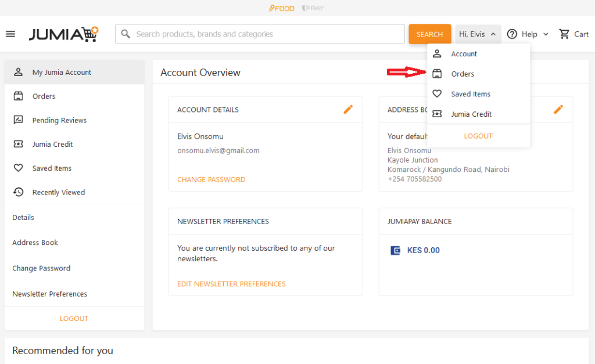This screenshot has width=595, height=364.
Task: Click LOGOUT at bottom of sidebar
Action: [74, 319]
